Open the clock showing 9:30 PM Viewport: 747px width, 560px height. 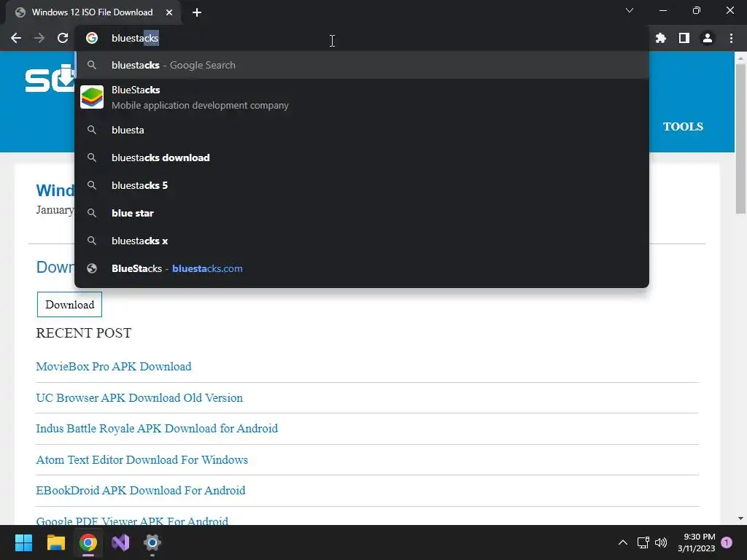(x=697, y=542)
